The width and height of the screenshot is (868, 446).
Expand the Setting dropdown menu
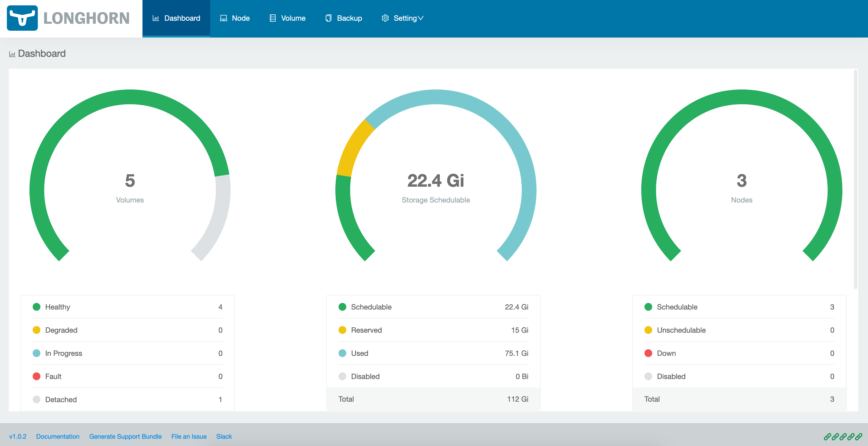(x=402, y=18)
